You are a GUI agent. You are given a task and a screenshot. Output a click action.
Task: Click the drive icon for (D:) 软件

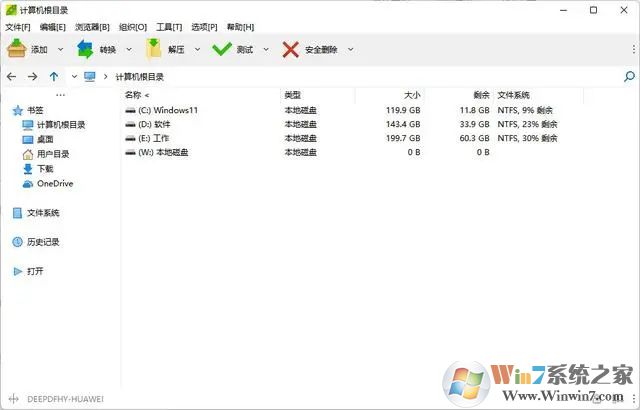pyautogui.click(x=130, y=124)
